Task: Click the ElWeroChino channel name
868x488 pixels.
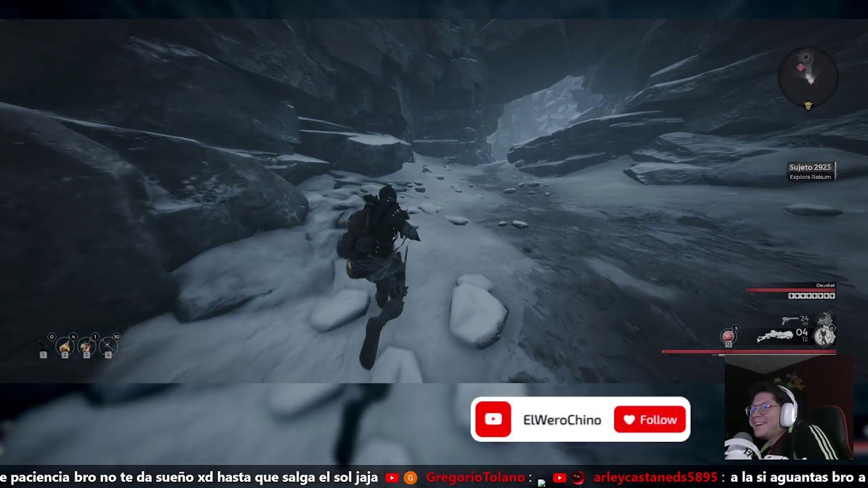Action: (x=562, y=420)
